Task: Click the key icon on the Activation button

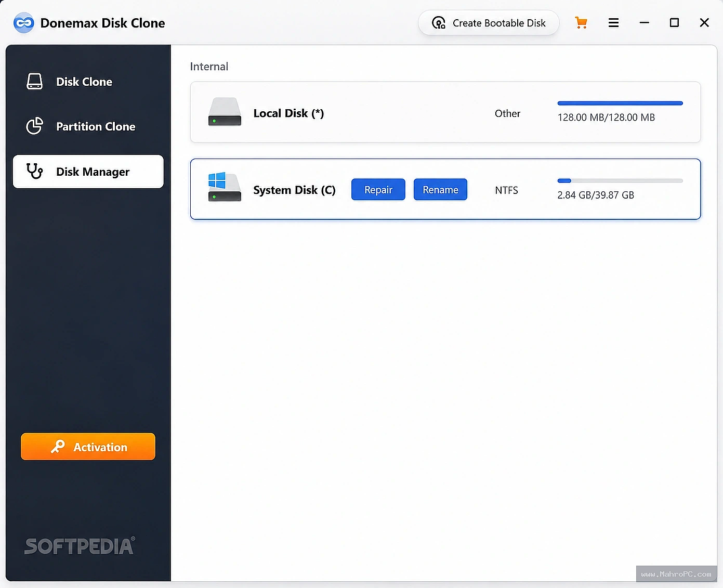Action: pyautogui.click(x=58, y=447)
